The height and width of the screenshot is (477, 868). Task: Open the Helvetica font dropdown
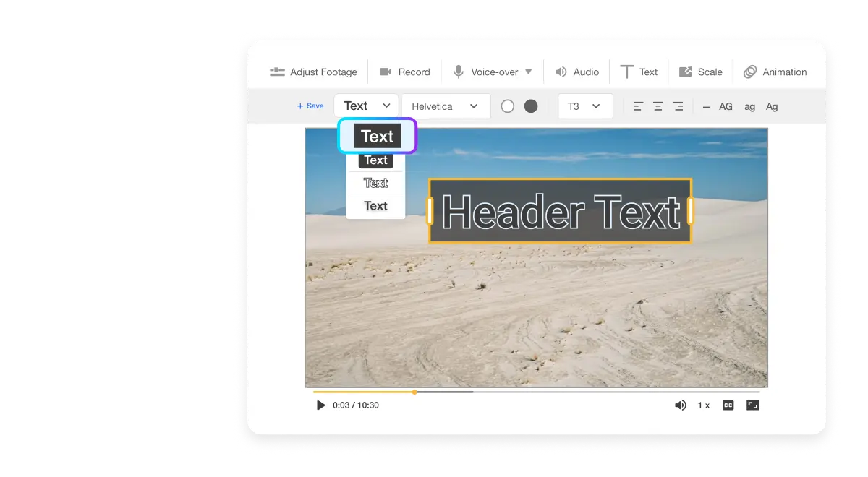point(446,106)
